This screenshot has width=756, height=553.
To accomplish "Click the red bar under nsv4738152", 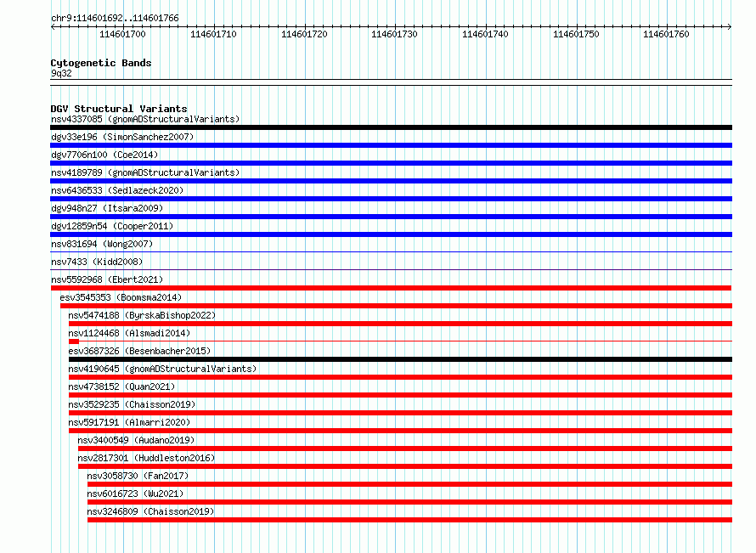I will tap(401, 395).
